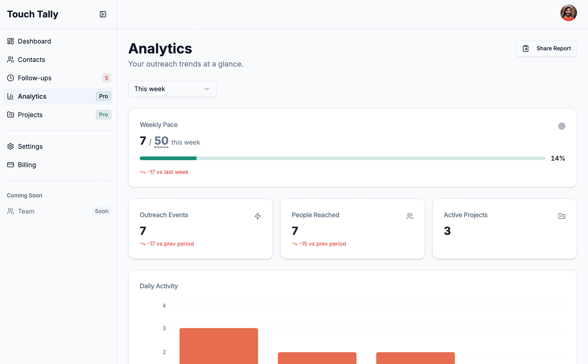Click the Contacts people icon
The image size is (588, 364).
[x=10, y=59]
